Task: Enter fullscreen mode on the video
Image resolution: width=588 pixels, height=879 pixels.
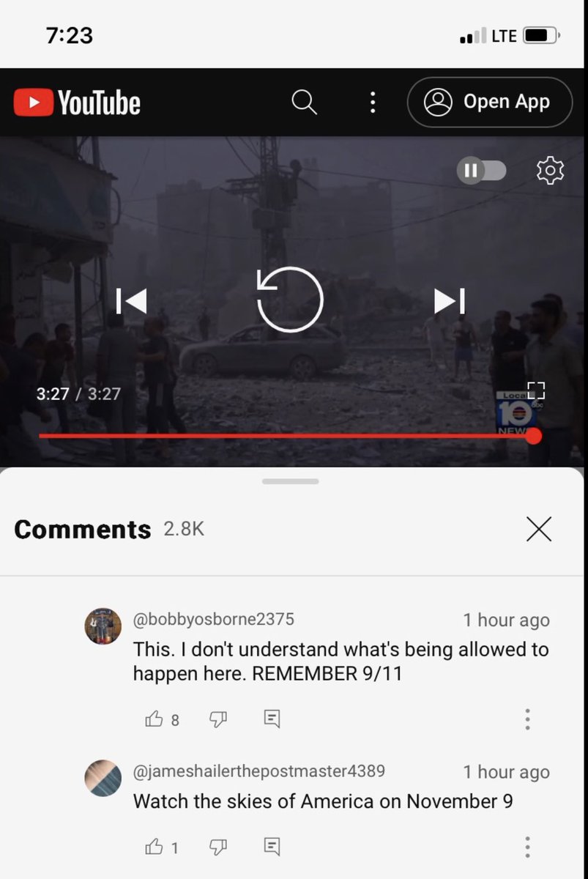Action: click(x=536, y=391)
